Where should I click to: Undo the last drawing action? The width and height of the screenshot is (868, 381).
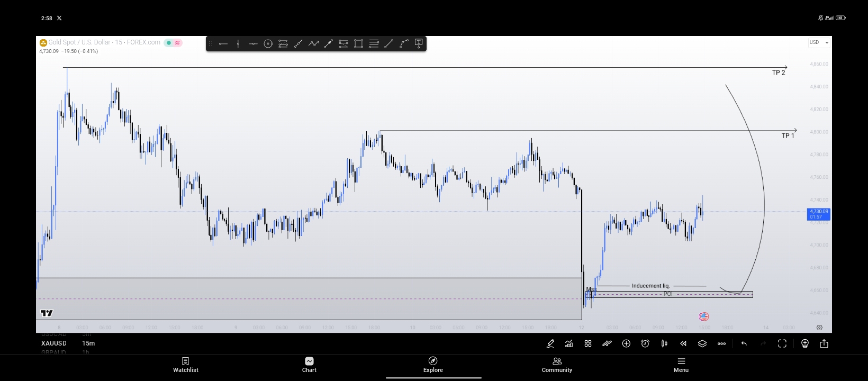[x=744, y=343]
